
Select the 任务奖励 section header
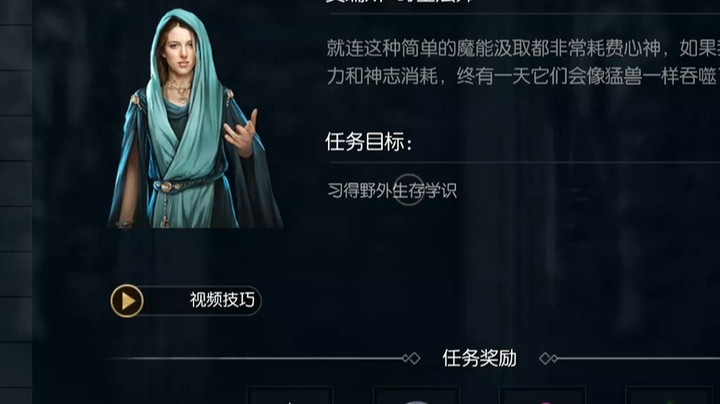[479, 358]
